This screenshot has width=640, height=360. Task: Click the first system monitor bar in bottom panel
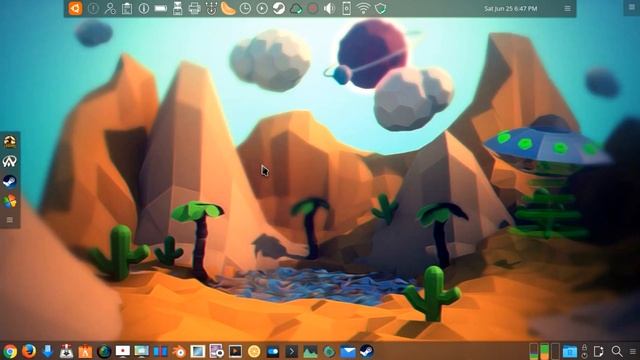point(533,351)
